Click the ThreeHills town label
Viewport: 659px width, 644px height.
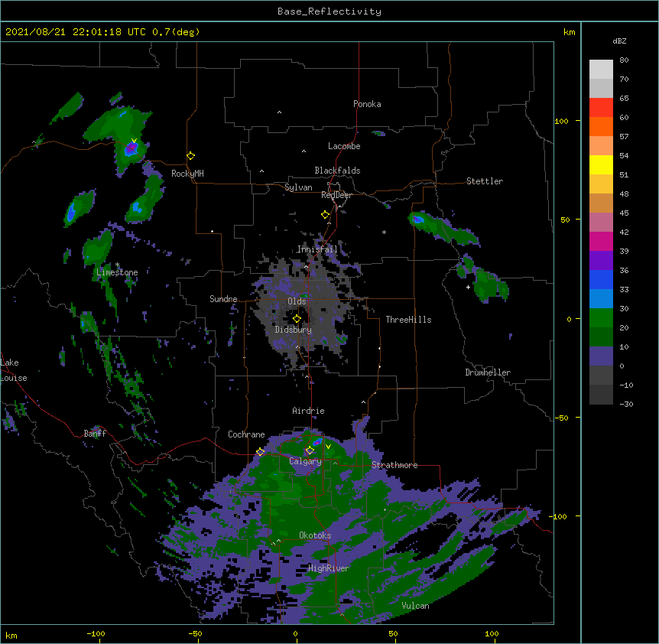pyautogui.click(x=408, y=320)
